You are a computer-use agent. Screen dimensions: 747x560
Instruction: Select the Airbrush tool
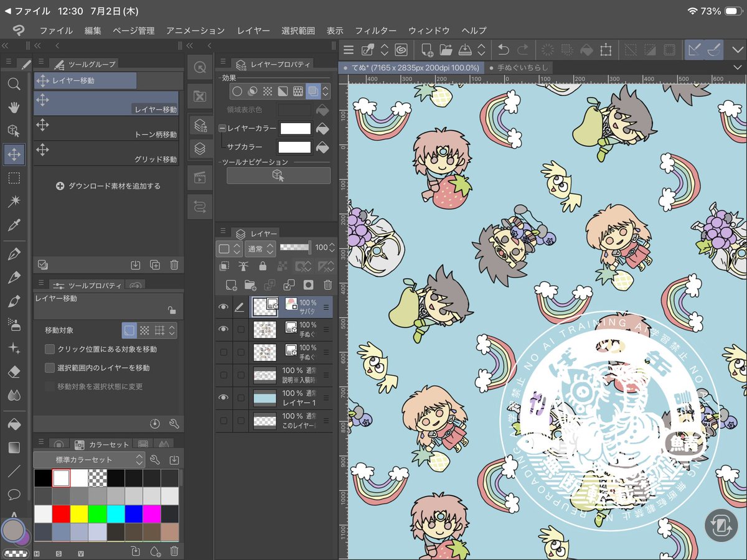pos(14,325)
